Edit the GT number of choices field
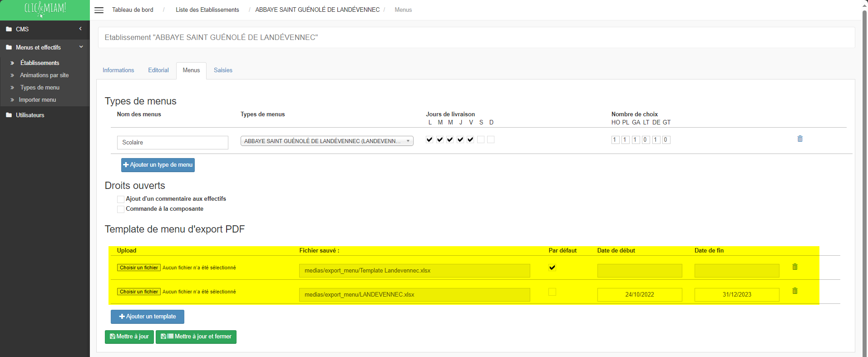The image size is (868, 357). (x=666, y=140)
